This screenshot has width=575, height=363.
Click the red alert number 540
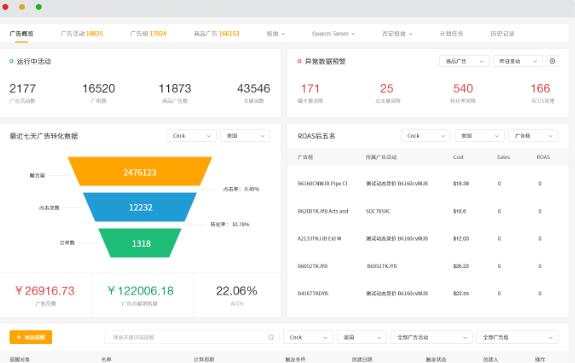tap(463, 88)
